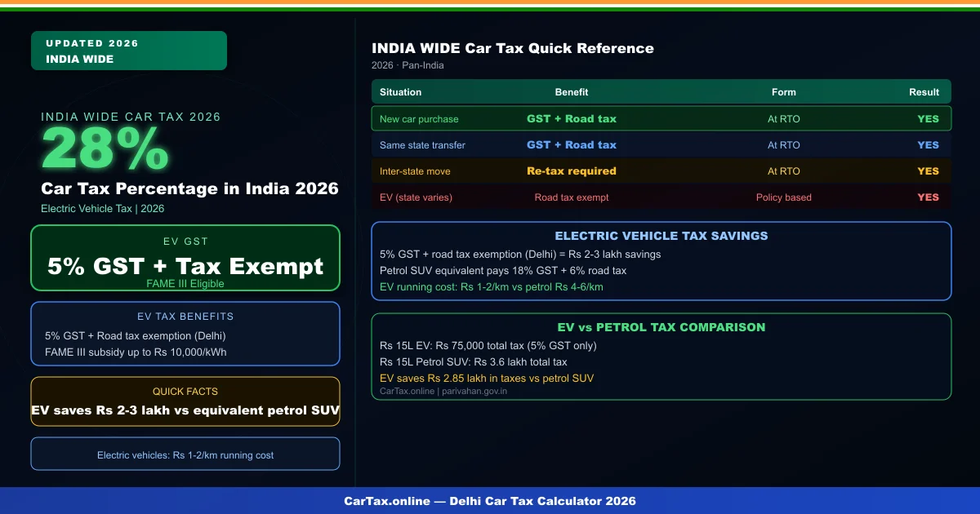Select '5% GST + Road tax exemption (Delhi)' line
The image size is (980, 514).
point(136,336)
